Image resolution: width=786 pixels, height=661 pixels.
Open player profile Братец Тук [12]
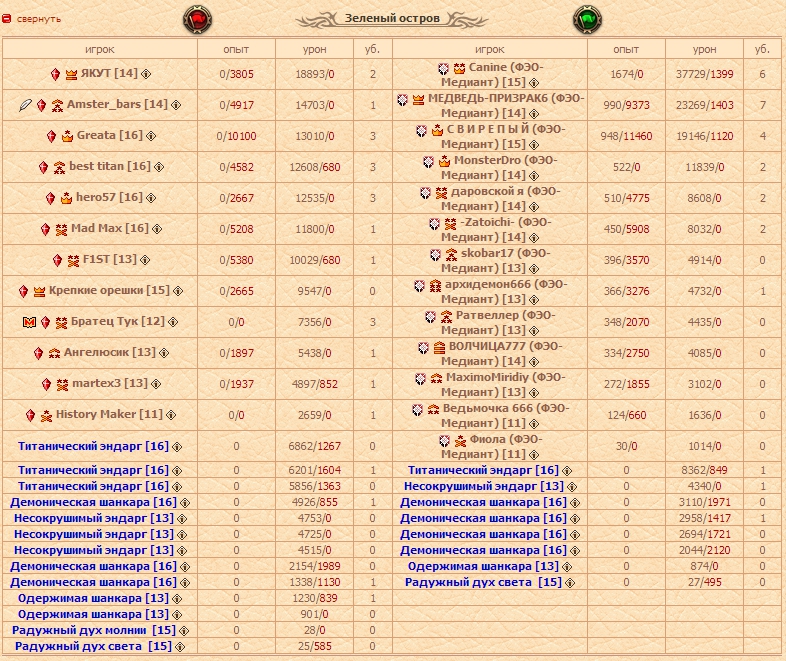(118, 321)
